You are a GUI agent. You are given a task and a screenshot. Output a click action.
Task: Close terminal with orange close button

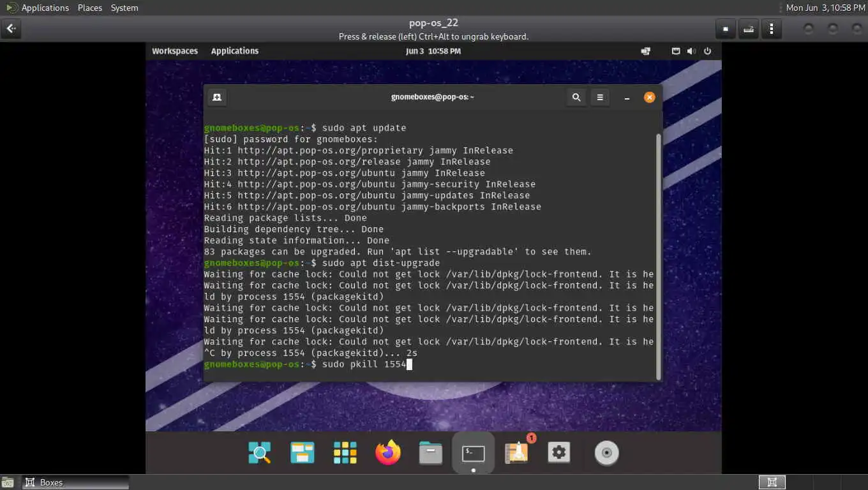click(649, 97)
